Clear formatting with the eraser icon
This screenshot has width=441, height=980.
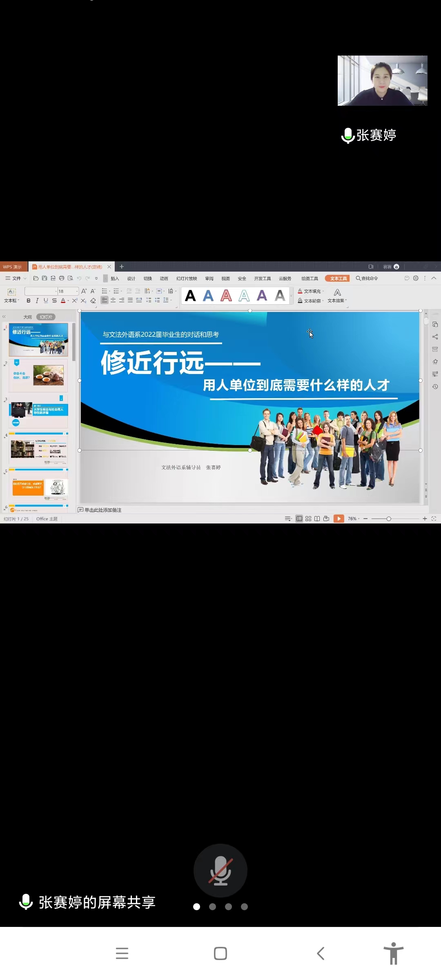93,301
